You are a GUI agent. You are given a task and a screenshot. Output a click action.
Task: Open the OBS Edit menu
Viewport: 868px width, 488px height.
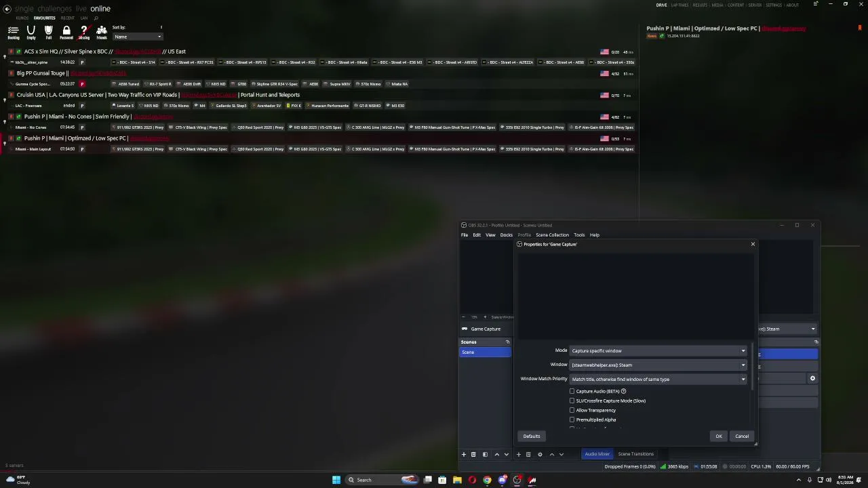[477, 235]
